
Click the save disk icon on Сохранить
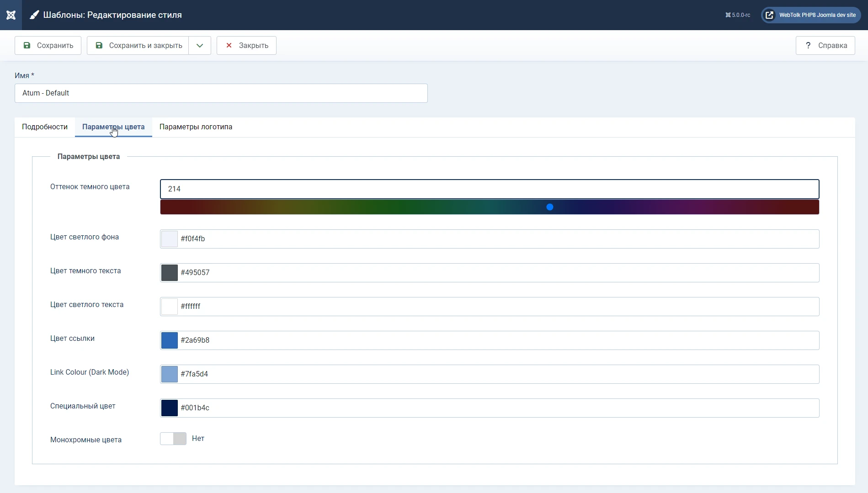[27, 45]
